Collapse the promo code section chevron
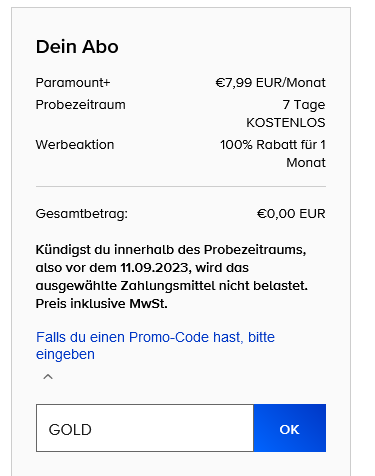Viewport: 375px width, 476px height. coord(48,377)
